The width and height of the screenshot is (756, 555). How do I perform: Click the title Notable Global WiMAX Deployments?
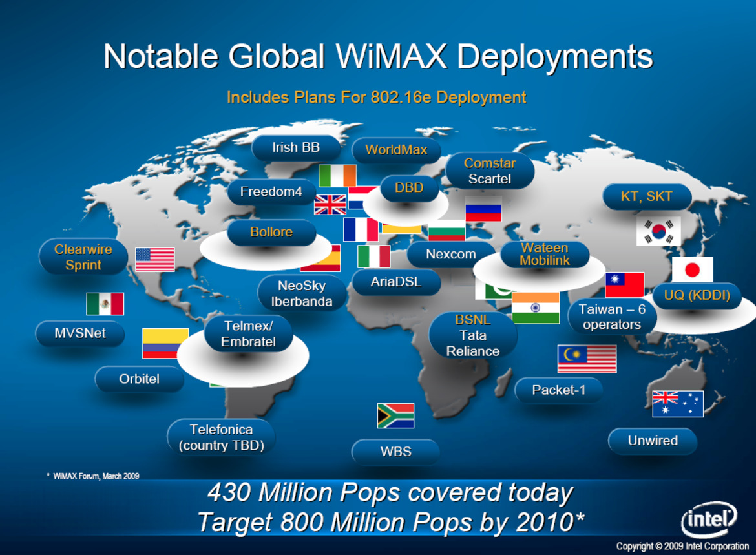[x=378, y=56]
